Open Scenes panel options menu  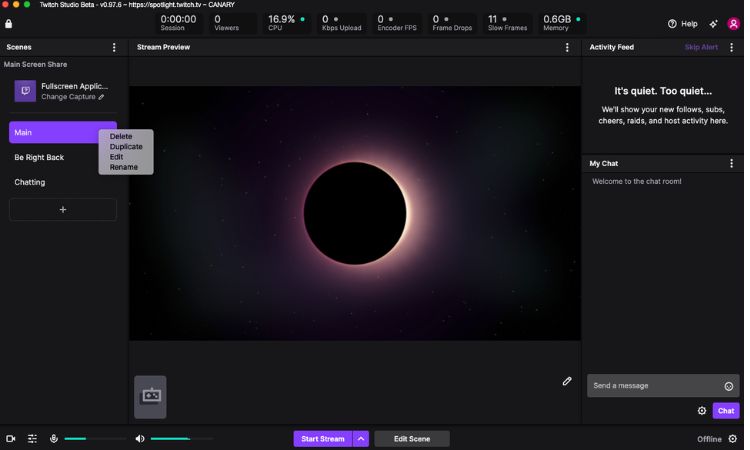pyautogui.click(x=114, y=47)
